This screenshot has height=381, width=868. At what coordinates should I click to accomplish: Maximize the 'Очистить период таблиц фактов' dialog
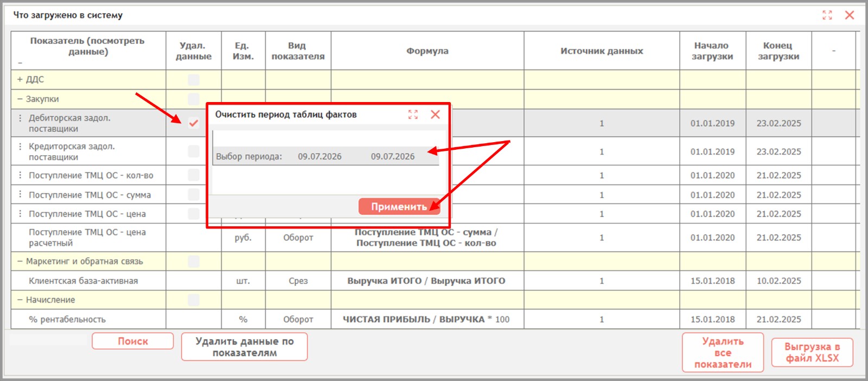point(413,115)
